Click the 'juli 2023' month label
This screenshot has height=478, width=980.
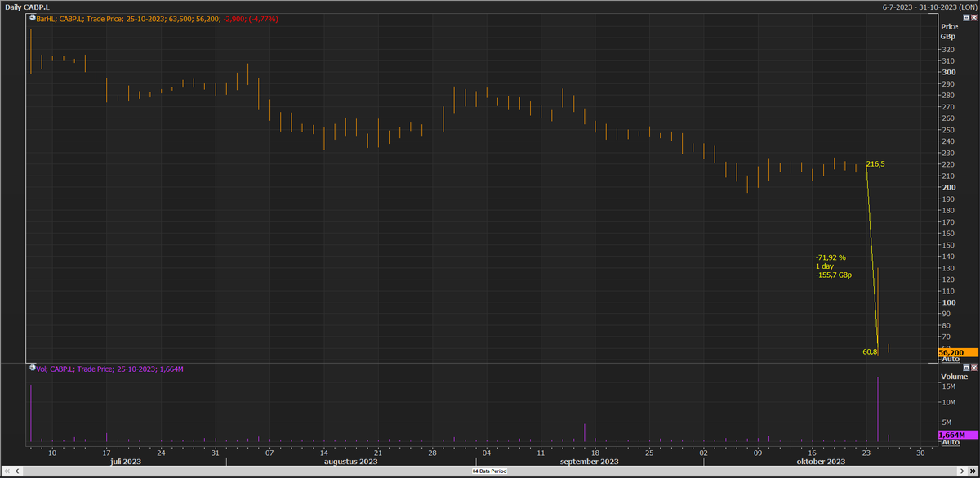(127, 462)
